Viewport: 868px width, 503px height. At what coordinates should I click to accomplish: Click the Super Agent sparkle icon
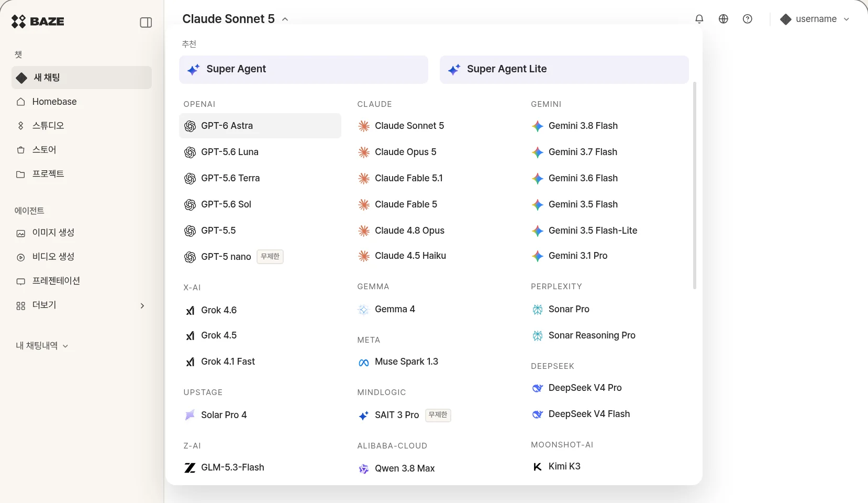194,69
